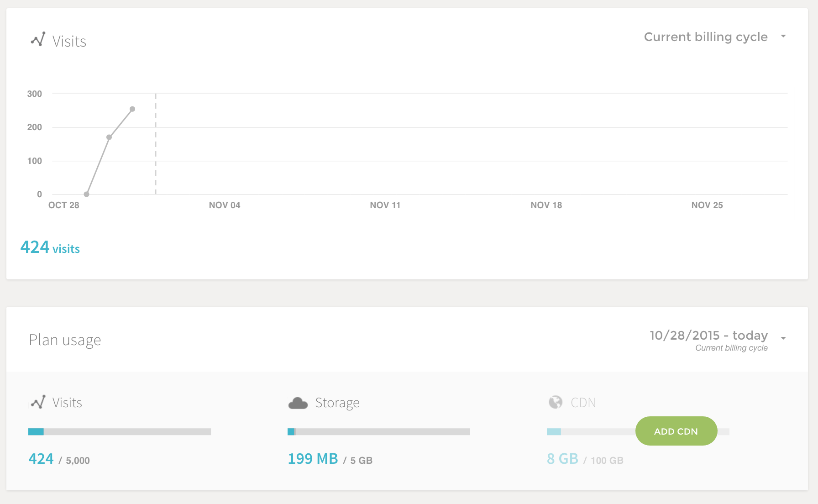Click the Storage cloud icon
Image resolution: width=818 pixels, height=504 pixels.
298,403
